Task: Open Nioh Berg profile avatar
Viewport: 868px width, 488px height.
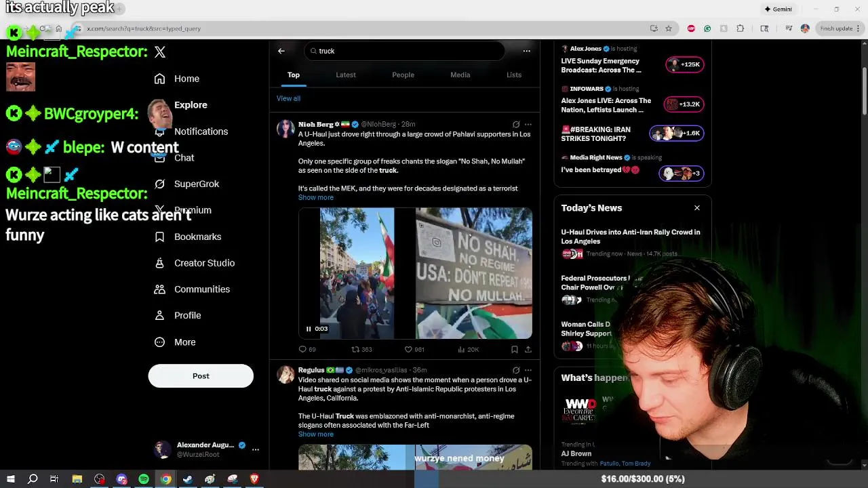Action: [x=285, y=129]
